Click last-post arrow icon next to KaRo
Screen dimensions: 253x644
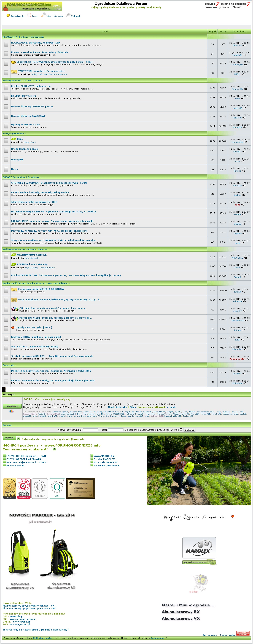(x=243, y=205)
